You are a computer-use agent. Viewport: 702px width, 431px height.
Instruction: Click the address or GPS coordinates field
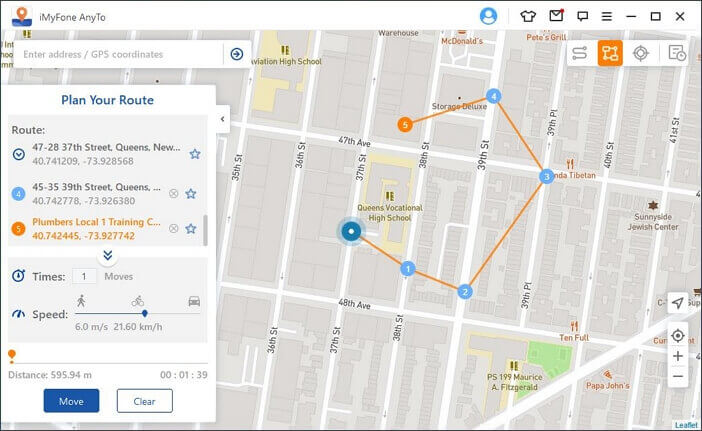[x=120, y=54]
